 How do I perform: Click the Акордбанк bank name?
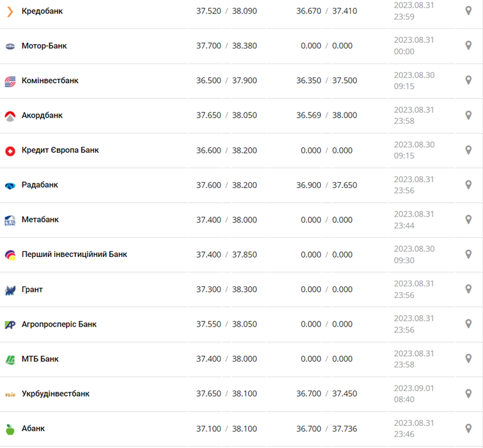coord(42,116)
